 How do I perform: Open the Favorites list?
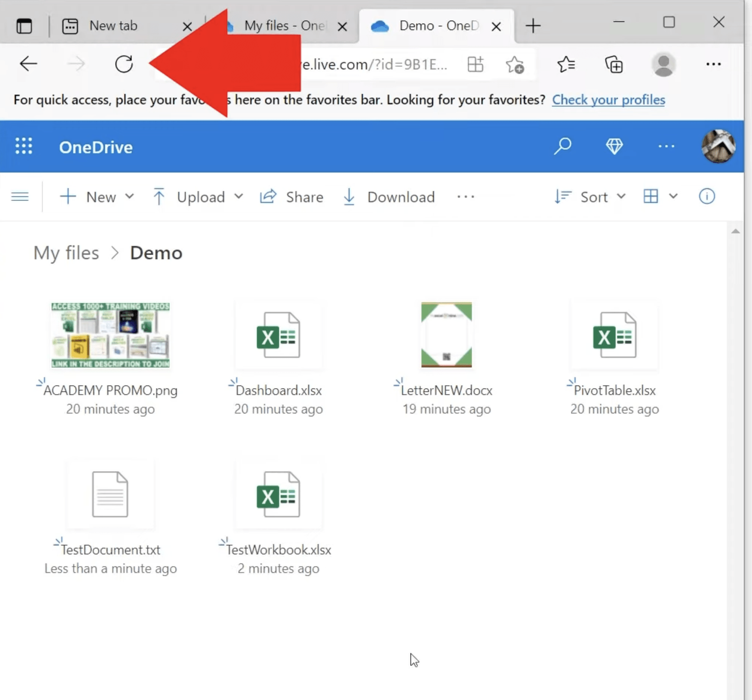[x=566, y=64]
